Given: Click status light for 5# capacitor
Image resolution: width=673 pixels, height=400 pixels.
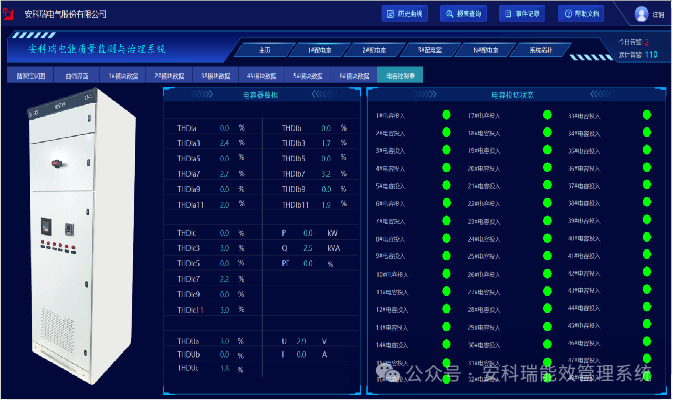Looking at the screenshot, I should pos(446,185).
